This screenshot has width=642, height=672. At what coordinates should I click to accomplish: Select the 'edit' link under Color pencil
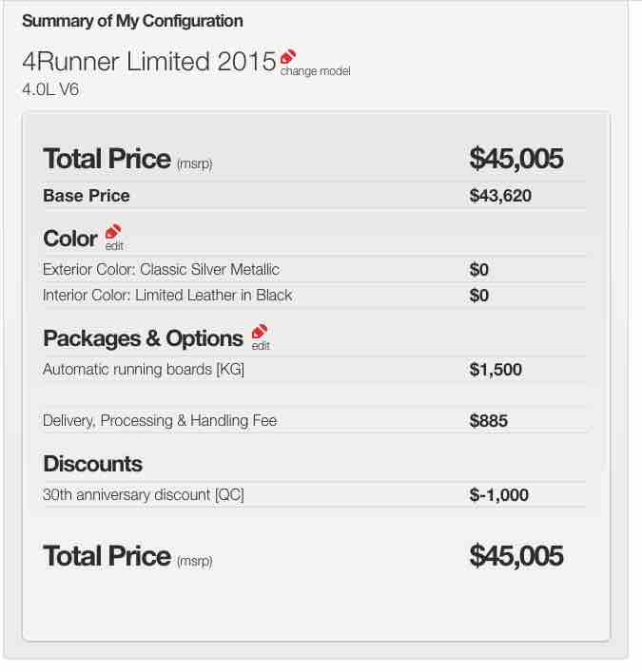[114, 246]
